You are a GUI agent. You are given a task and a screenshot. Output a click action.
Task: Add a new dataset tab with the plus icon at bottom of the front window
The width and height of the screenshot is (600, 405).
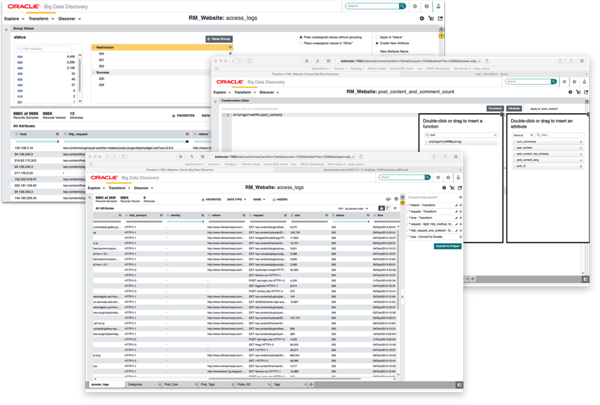click(x=311, y=384)
